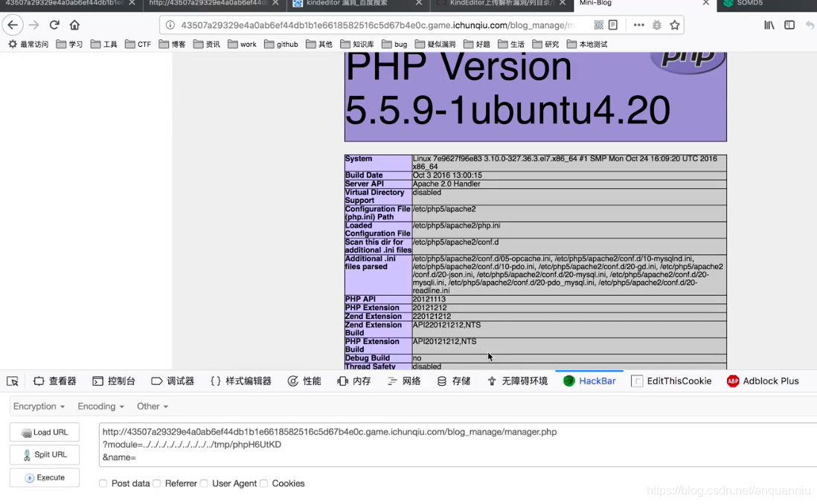Open the 博客 bookmark folder
This screenshot has height=504, width=817.
[x=173, y=45]
